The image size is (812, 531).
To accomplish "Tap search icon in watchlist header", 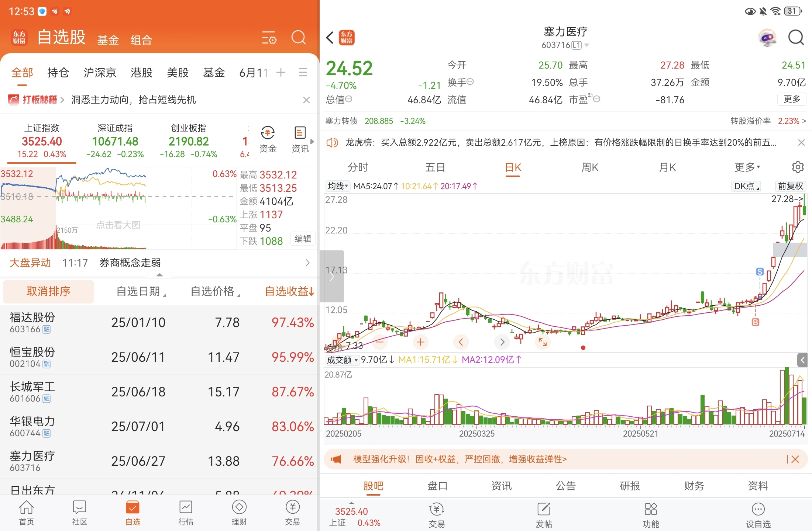I will tap(299, 37).
